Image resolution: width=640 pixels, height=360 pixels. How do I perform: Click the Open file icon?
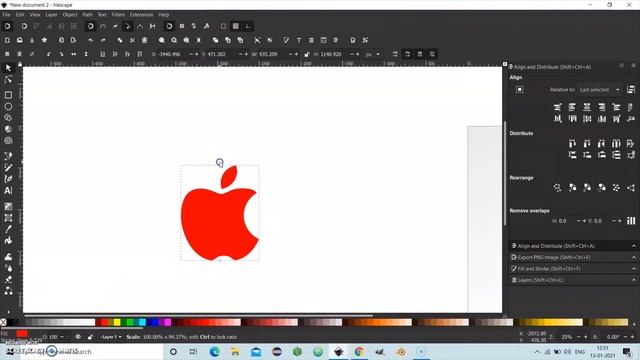click(20, 40)
